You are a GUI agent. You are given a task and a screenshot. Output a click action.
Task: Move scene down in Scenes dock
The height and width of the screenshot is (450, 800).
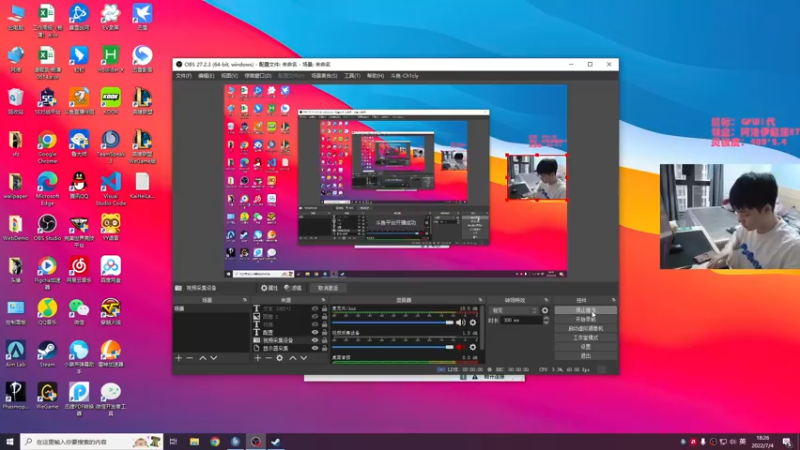click(214, 358)
